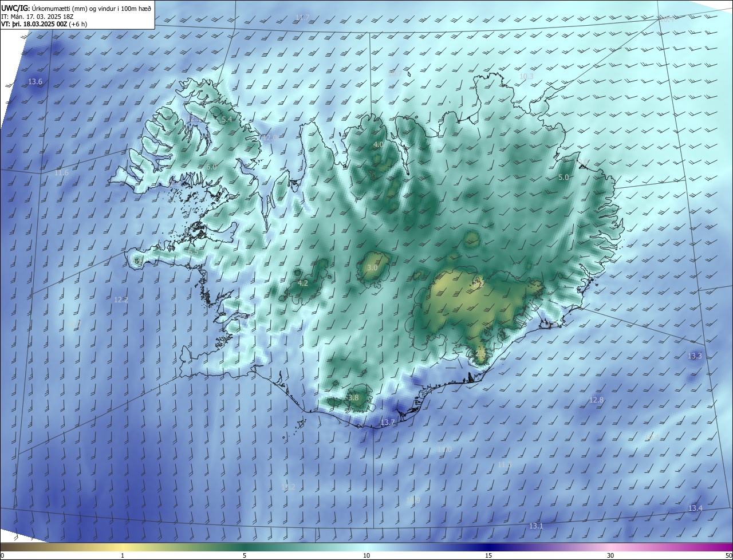Image resolution: width=733 pixels, height=560 pixels.
Task: Click the 13.3 value label
Action: point(695,356)
